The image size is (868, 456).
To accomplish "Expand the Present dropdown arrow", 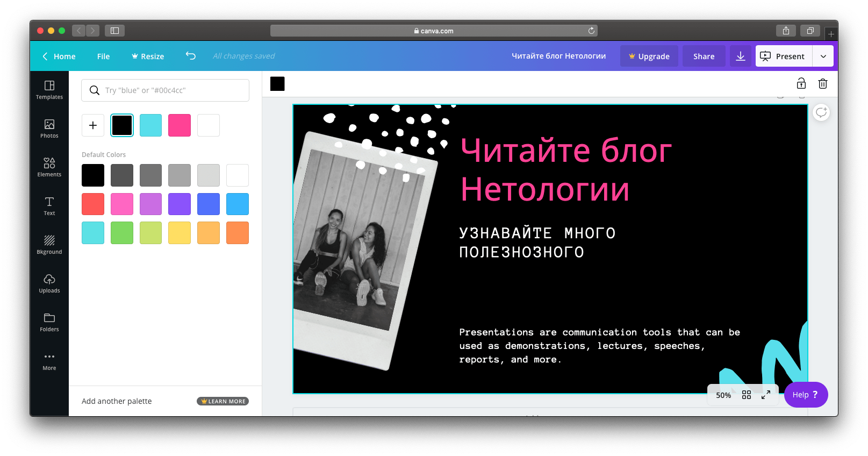I will pos(823,56).
